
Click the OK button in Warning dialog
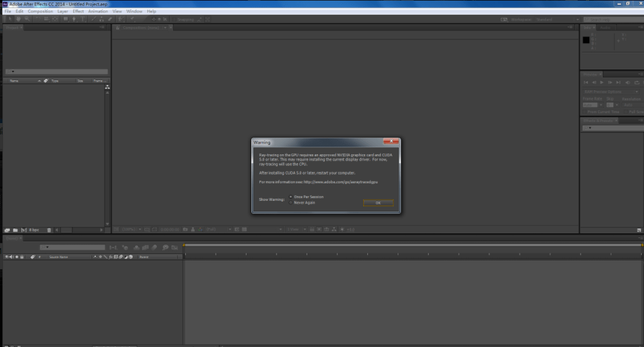coord(378,203)
